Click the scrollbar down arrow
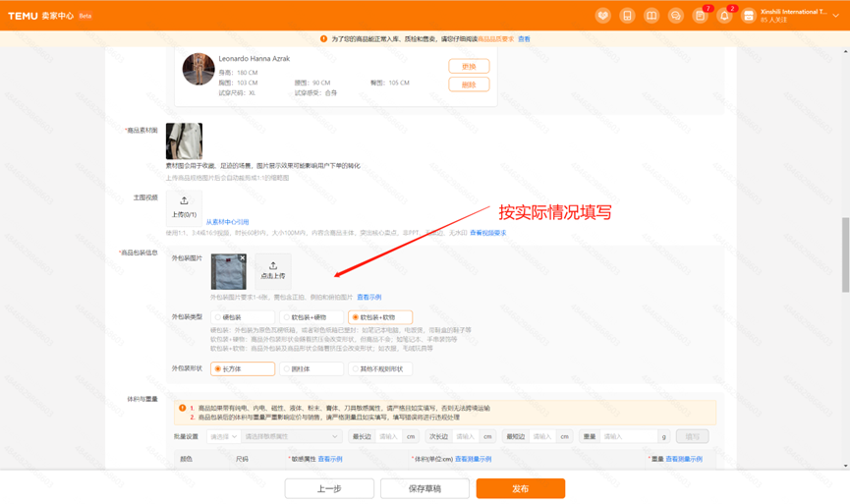This screenshot has width=850, height=504. 845,466
